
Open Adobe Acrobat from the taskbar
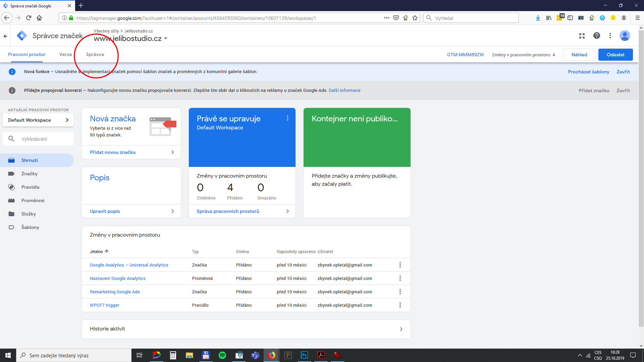pyautogui.click(x=321, y=355)
